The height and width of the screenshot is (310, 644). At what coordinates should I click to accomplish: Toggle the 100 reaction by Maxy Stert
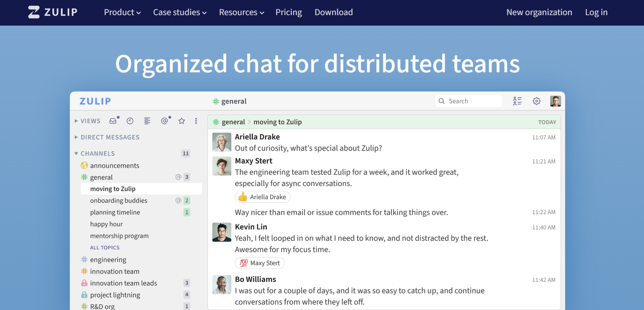(260, 263)
